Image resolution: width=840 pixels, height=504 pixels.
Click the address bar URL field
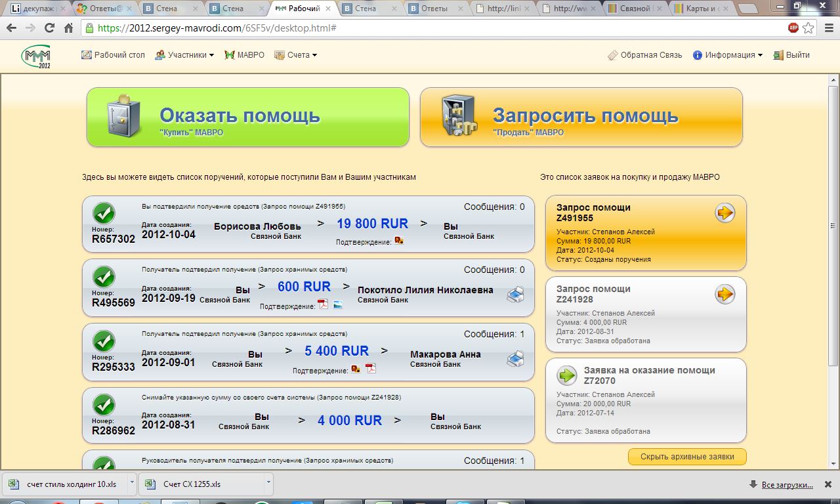[433, 28]
